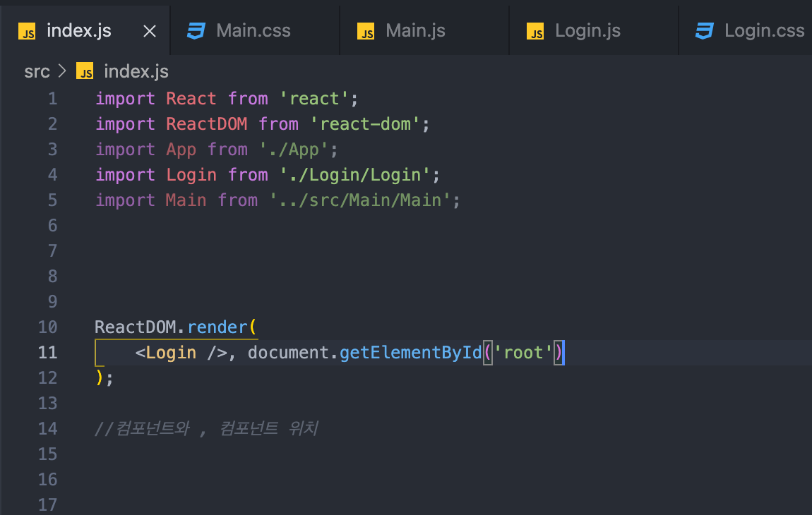This screenshot has height=515, width=812.
Task: Click the JS icon on Login.js tab
Action: point(535,31)
